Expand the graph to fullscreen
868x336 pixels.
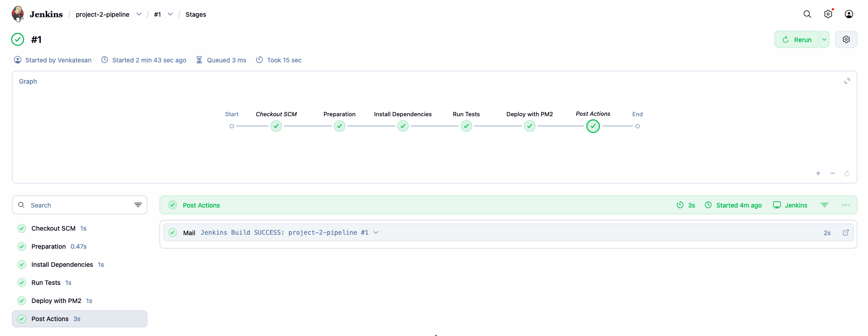(847, 81)
